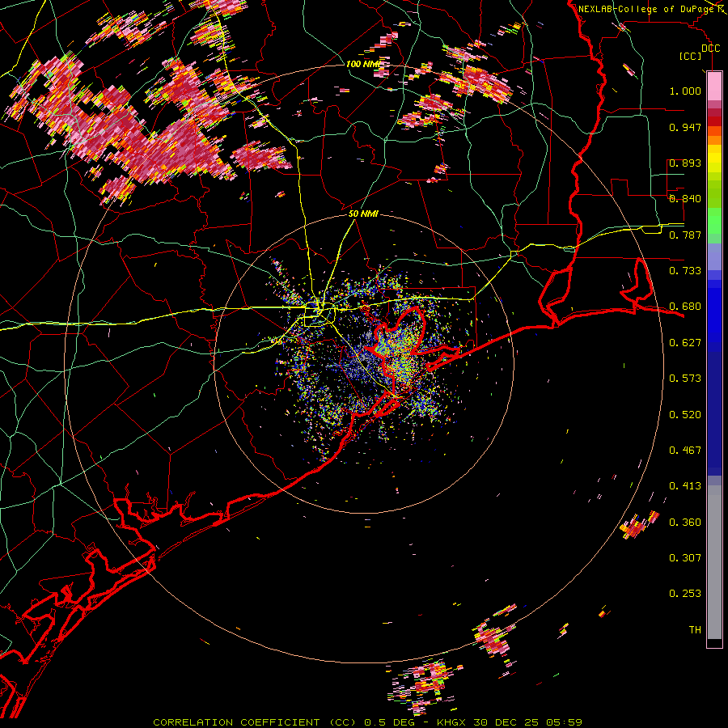Select the 0.680 scale value
Screen dimensions: 728x728
[x=685, y=307]
